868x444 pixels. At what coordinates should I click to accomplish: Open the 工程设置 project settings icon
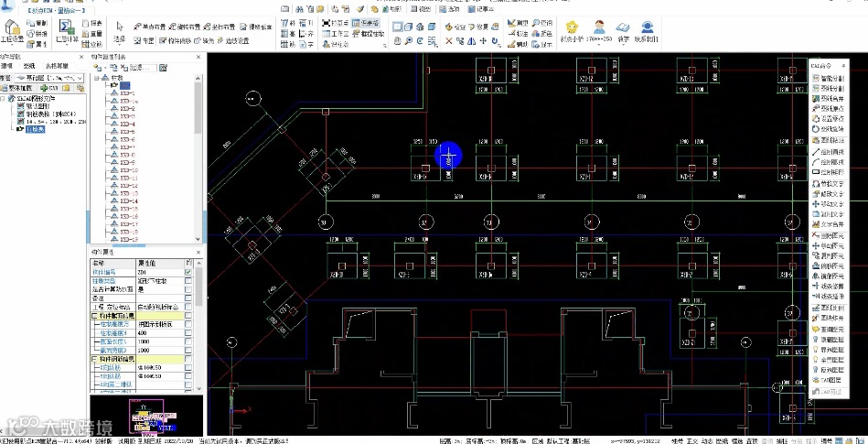tap(13, 27)
